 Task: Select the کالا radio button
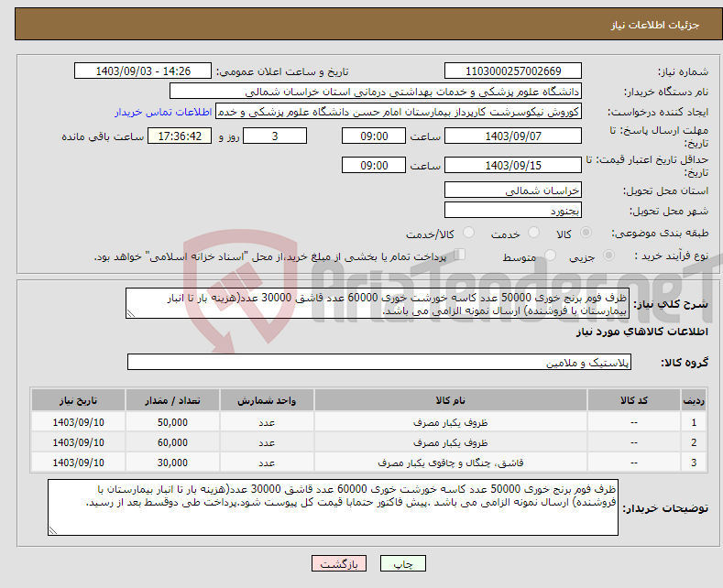586,233
